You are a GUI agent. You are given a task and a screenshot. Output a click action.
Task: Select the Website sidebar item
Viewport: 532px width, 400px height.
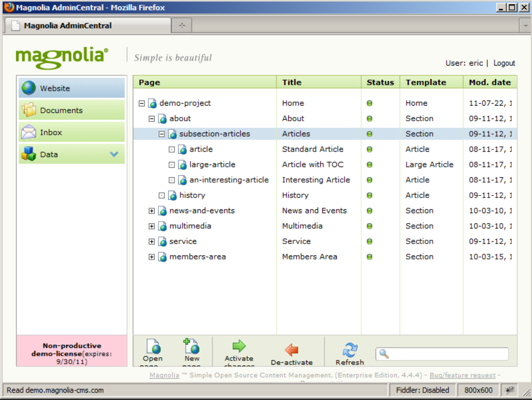[x=72, y=88]
